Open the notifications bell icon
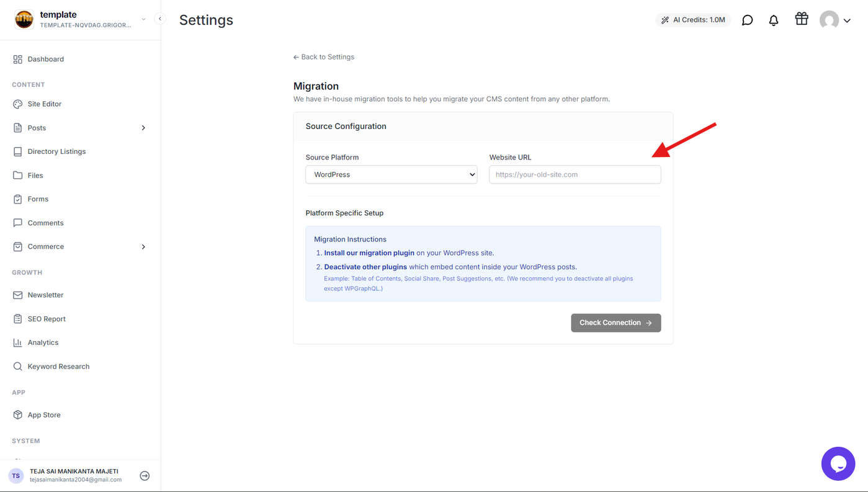The width and height of the screenshot is (868, 492). tap(774, 20)
